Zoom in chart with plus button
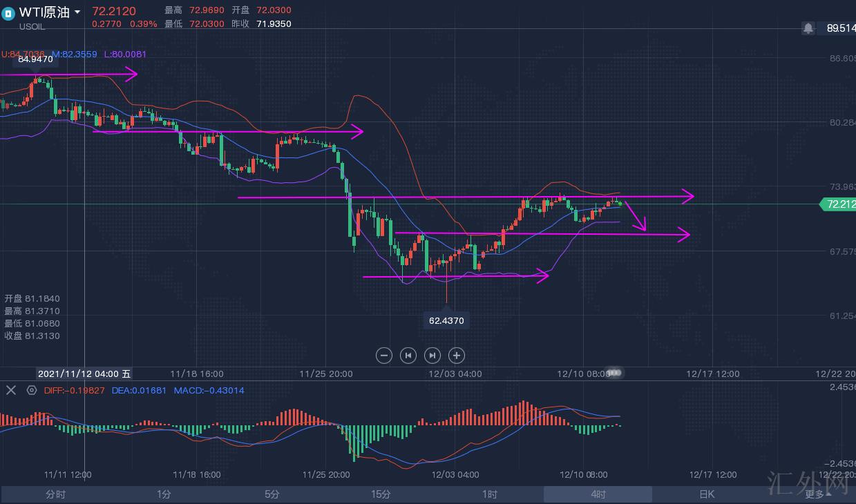The height and width of the screenshot is (504, 856). [456, 356]
